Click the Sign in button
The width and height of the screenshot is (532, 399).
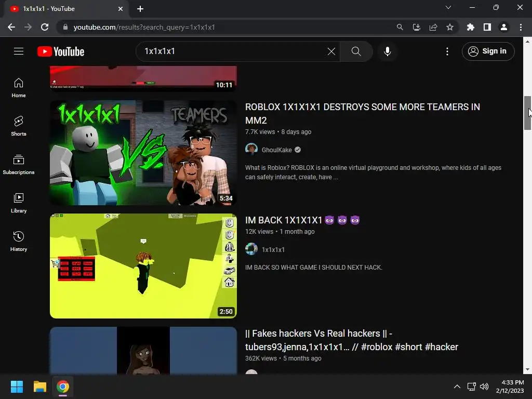pos(488,51)
